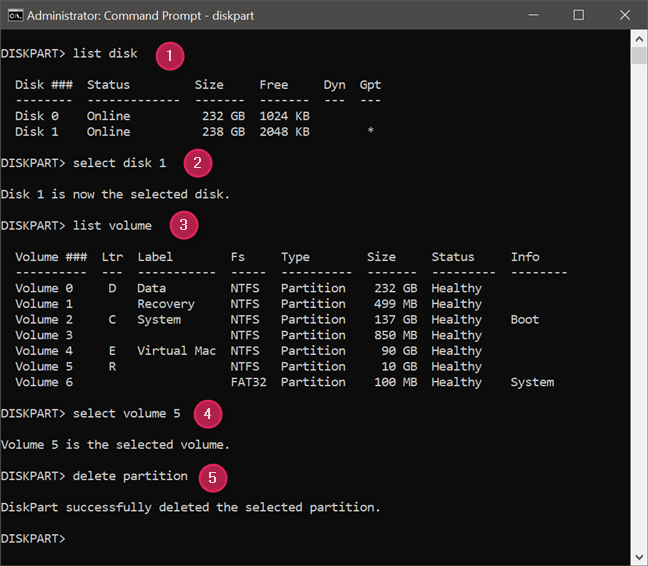Minimize the Command Prompt window
Viewport: 648px width, 566px height.
click(x=534, y=15)
